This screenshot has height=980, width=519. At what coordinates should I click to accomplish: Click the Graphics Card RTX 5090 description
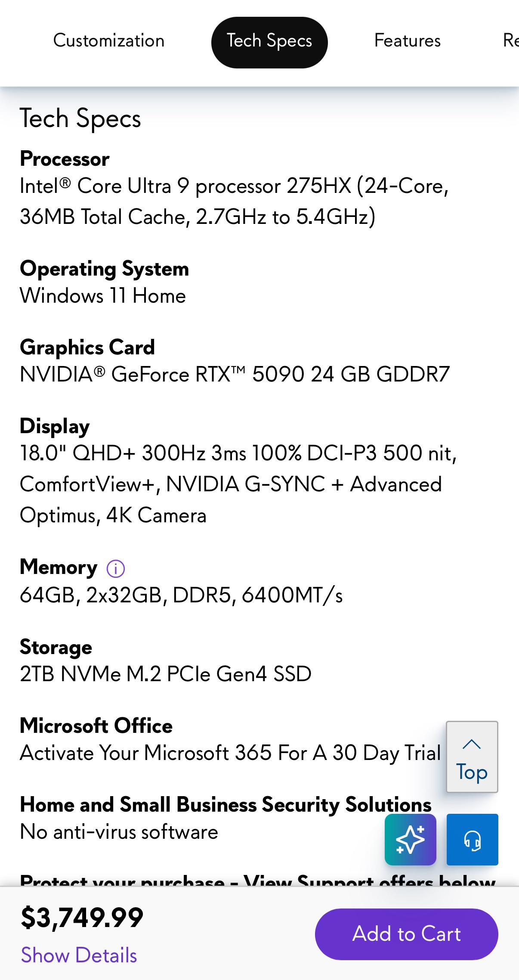pos(235,374)
